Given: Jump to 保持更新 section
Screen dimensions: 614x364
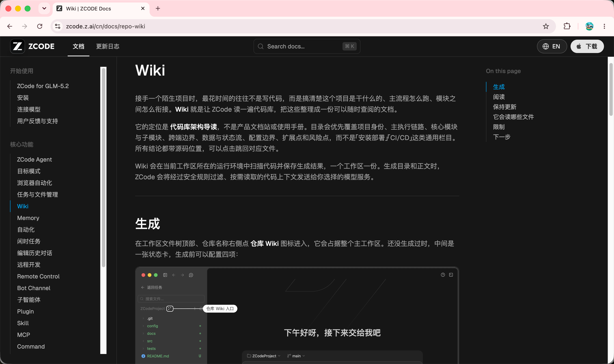Looking at the screenshot, I should [505, 107].
